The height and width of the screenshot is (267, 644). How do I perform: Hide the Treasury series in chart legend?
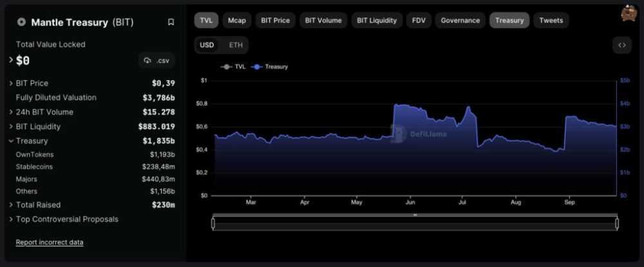coord(269,66)
